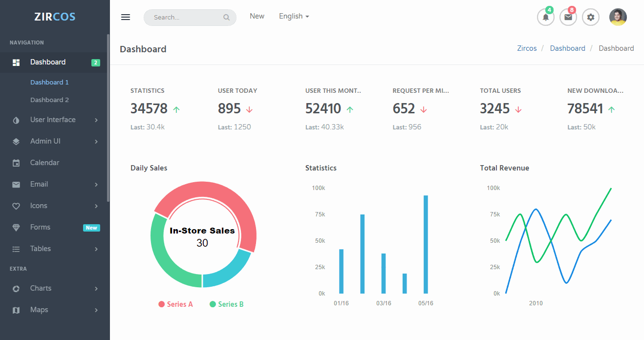
Task: Click the New link in the top bar
Action: click(x=257, y=16)
